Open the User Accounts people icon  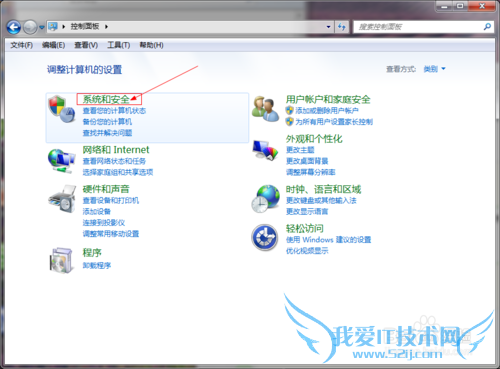tap(265, 109)
